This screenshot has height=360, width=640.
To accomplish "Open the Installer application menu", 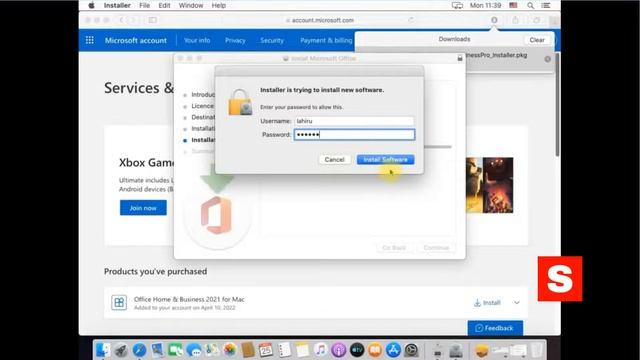I will tap(117, 5).
